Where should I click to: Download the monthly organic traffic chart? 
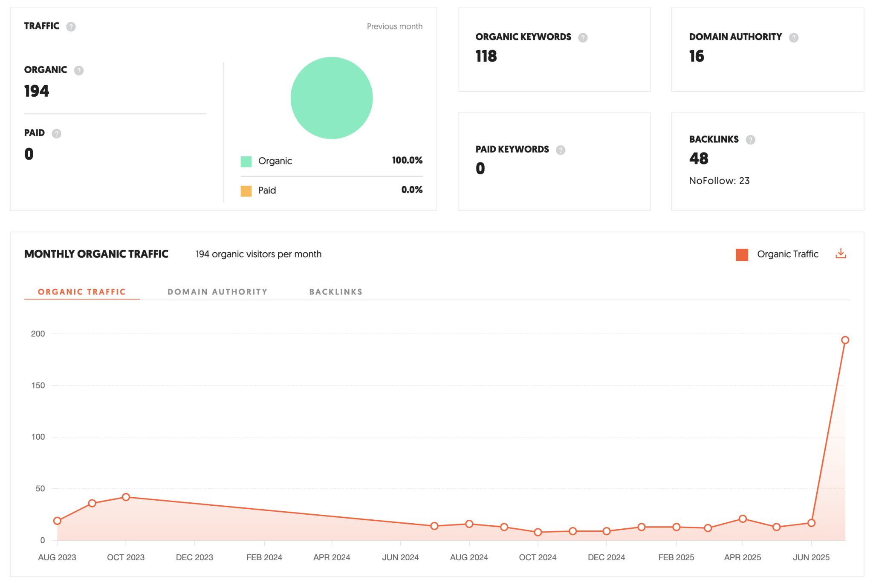pyautogui.click(x=841, y=254)
